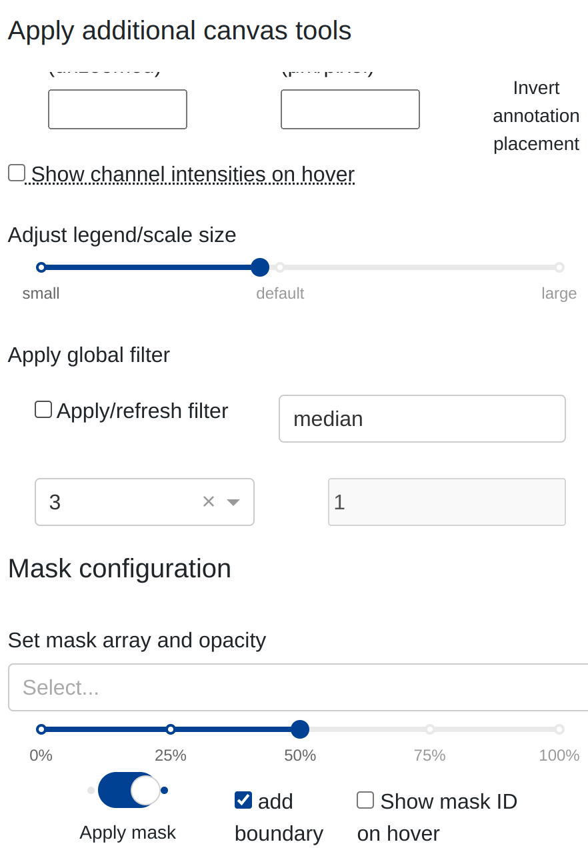
Task: Click the left empty canvas input box
Action: [117, 109]
